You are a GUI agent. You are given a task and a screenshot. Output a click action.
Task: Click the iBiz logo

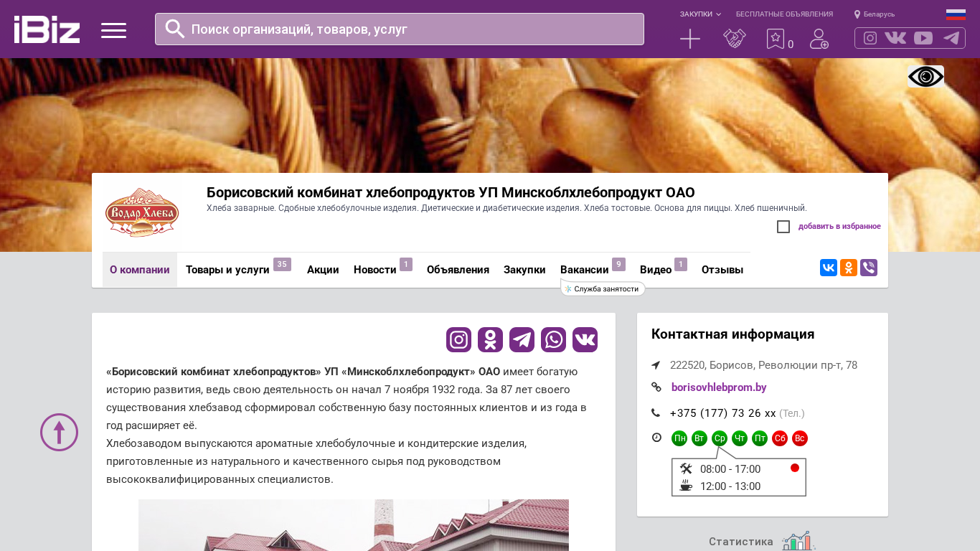tap(47, 29)
